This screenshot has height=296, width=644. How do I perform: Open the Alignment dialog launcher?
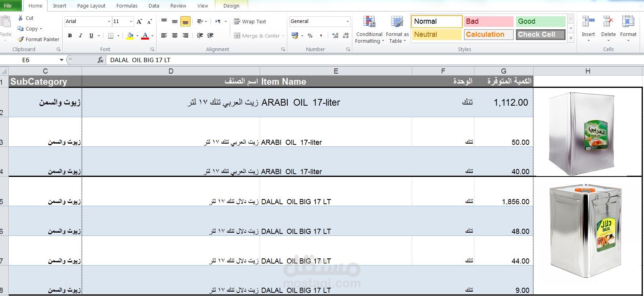coord(283,49)
